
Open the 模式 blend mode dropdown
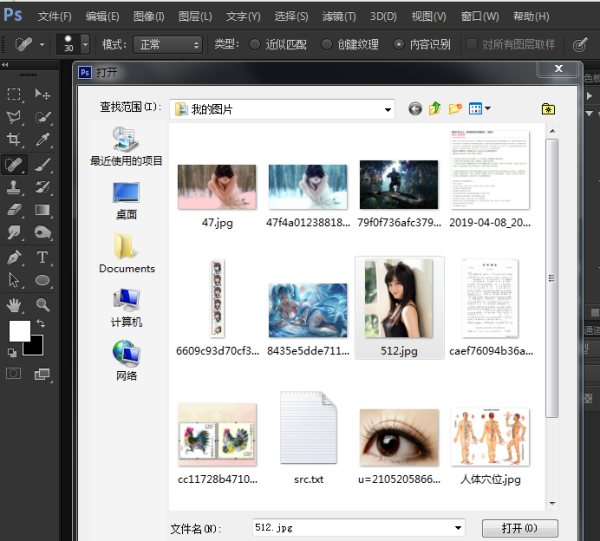tap(168, 45)
